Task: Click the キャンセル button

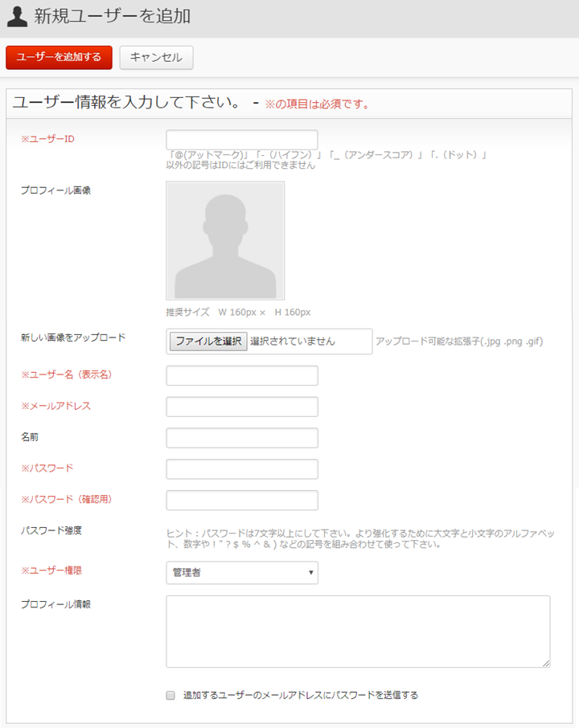Action: coord(156,57)
